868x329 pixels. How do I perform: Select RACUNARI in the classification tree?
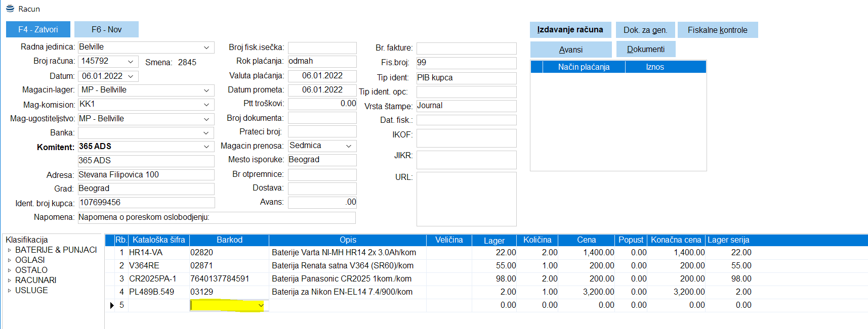(x=35, y=280)
